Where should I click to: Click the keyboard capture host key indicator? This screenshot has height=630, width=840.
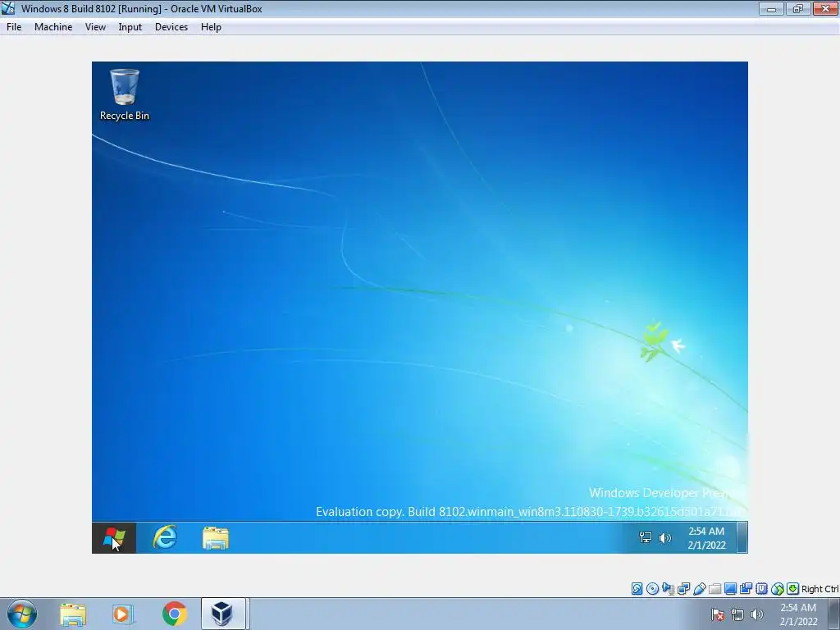pyautogui.click(x=793, y=589)
